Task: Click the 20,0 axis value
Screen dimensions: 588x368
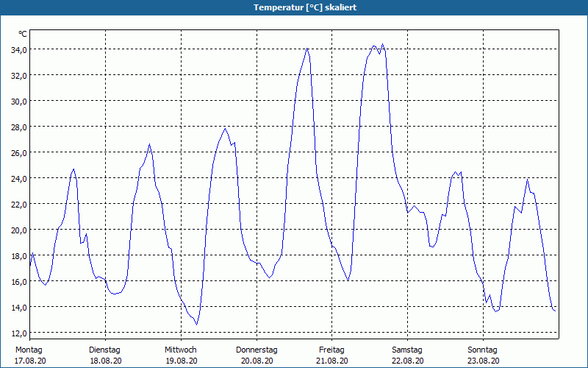Action: (x=19, y=230)
